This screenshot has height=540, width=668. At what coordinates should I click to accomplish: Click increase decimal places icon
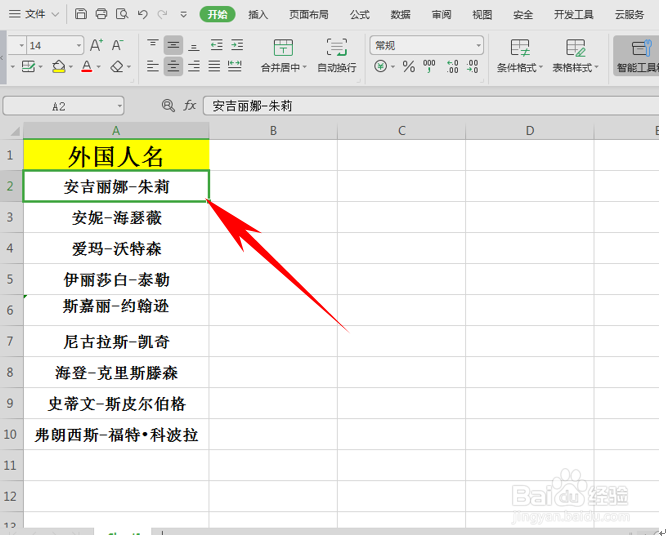click(452, 66)
